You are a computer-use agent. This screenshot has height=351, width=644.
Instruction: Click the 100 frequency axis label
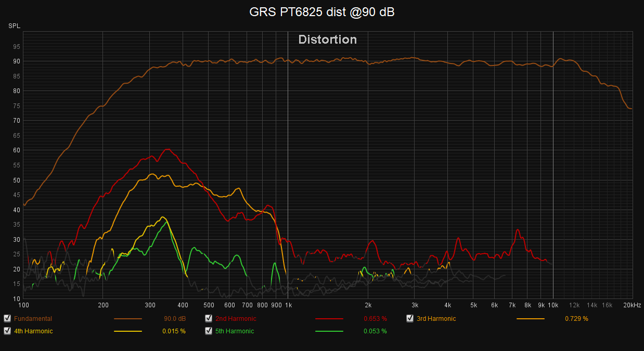click(23, 305)
